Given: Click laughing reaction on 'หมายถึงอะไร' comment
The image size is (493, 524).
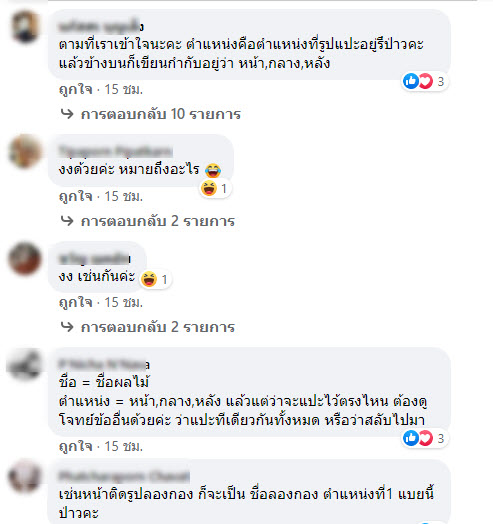Looking at the screenshot, I should 209,188.
